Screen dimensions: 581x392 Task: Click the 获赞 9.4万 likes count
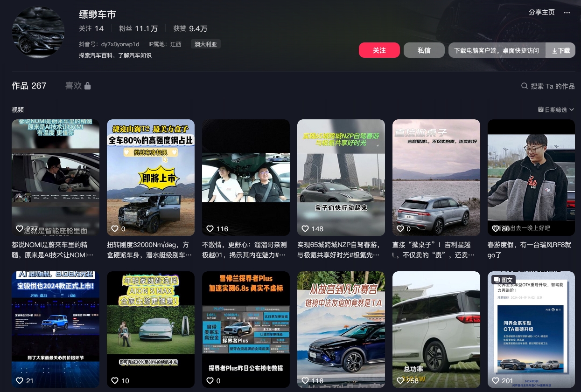(190, 28)
